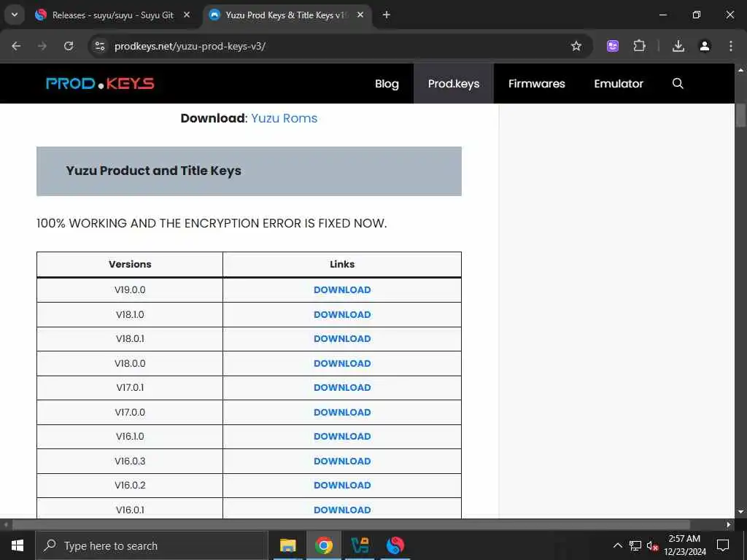Download the V16.0.3 keys
The width and height of the screenshot is (747, 560).
[342, 461]
